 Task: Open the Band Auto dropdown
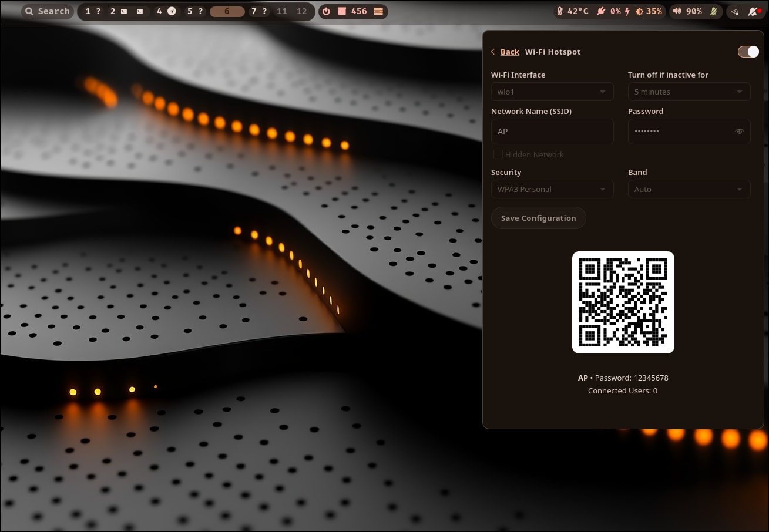pos(689,189)
